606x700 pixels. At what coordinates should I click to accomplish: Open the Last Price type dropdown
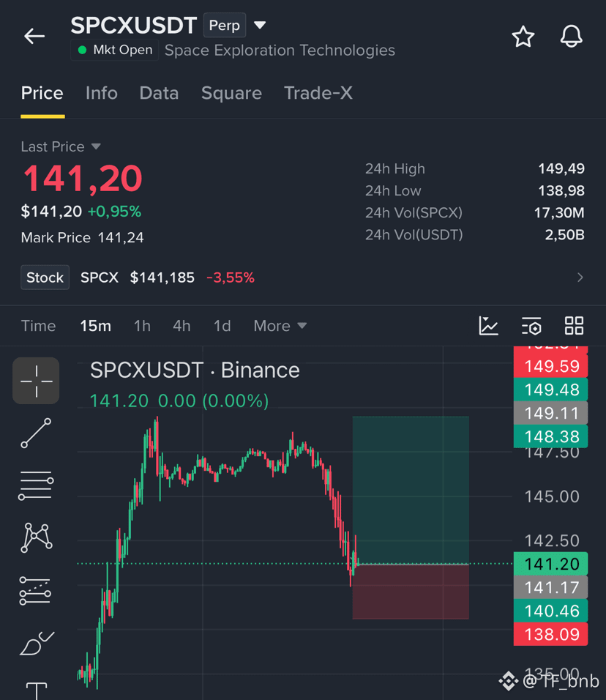click(96, 146)
